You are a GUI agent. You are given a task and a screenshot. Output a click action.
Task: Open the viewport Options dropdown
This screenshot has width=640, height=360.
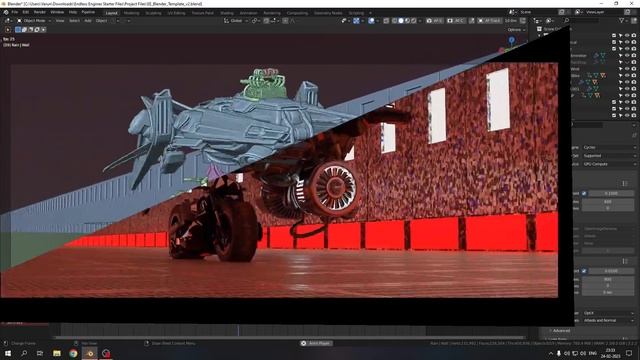point(516,30)
